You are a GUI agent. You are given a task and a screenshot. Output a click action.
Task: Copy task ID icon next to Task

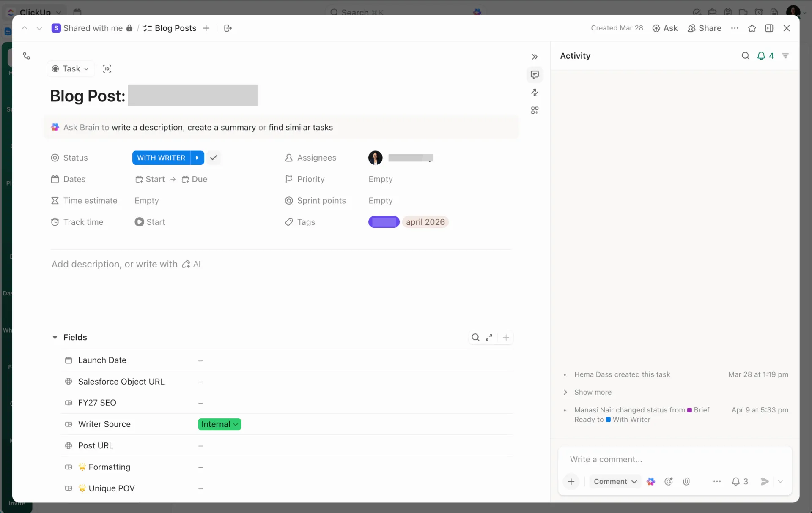pos(107,69)
